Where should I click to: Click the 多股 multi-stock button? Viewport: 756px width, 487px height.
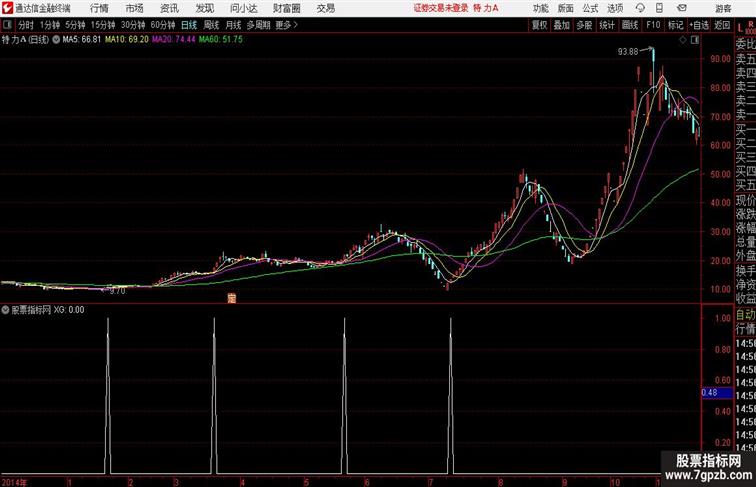point(584,25)
